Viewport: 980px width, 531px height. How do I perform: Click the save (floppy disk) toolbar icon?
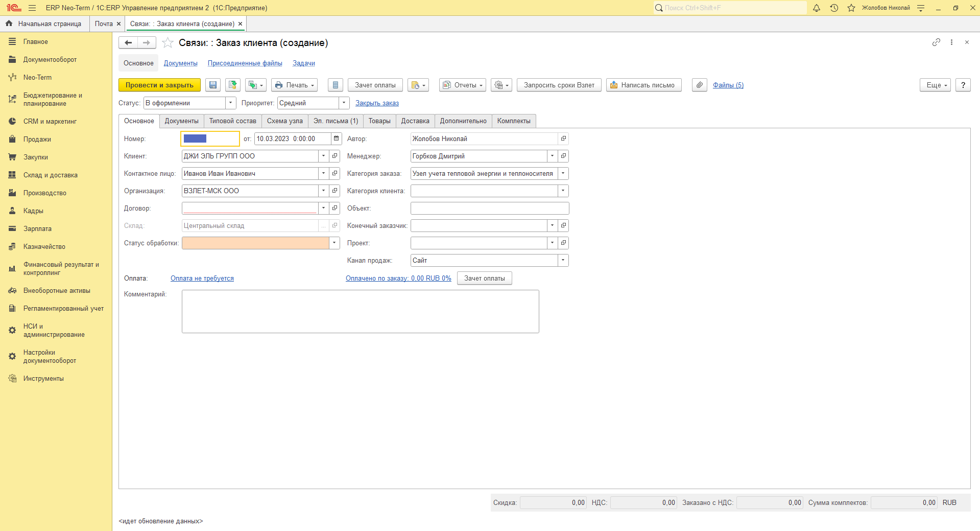[213, 85]
